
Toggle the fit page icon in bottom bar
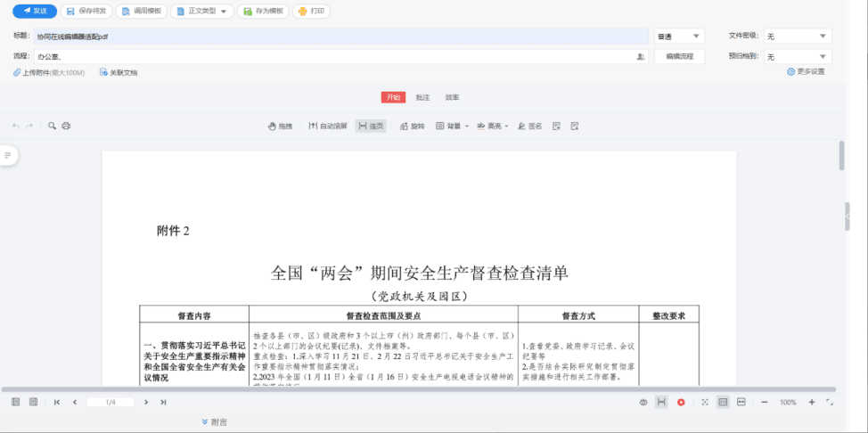click(723, 403)
